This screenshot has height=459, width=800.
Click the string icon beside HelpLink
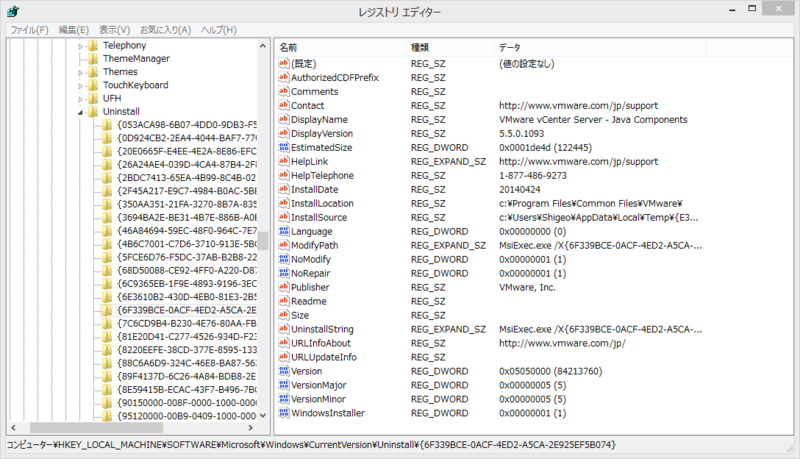[x=284, y=161]
